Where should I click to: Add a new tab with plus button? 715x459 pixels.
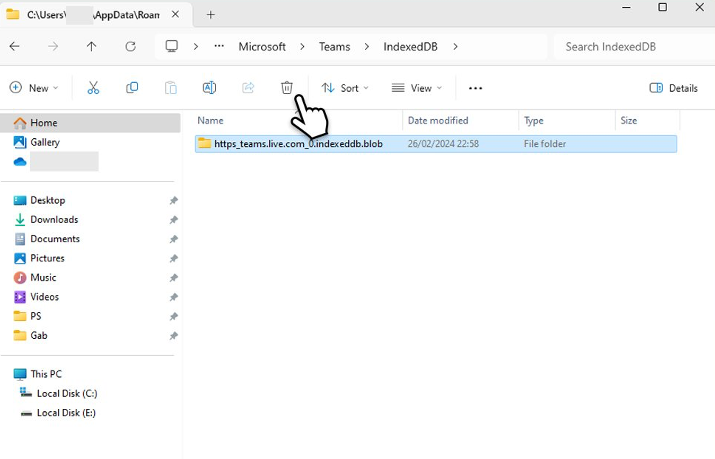(210, 15)
